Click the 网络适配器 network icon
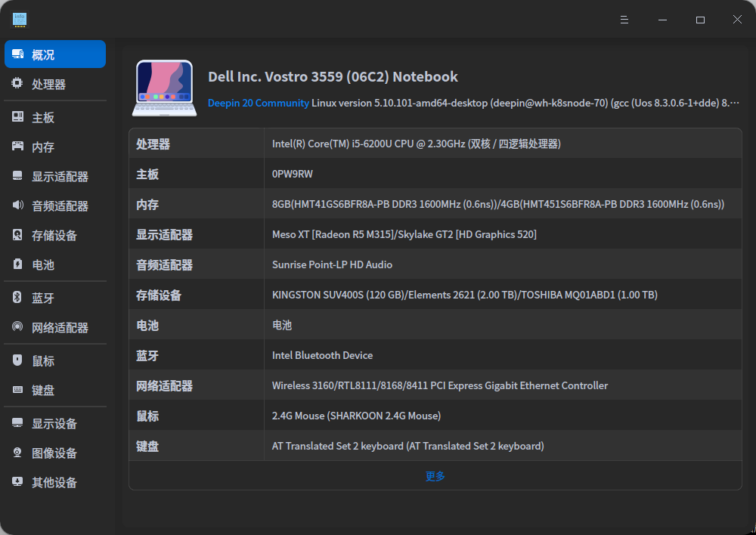 click(x=17, y=326)
